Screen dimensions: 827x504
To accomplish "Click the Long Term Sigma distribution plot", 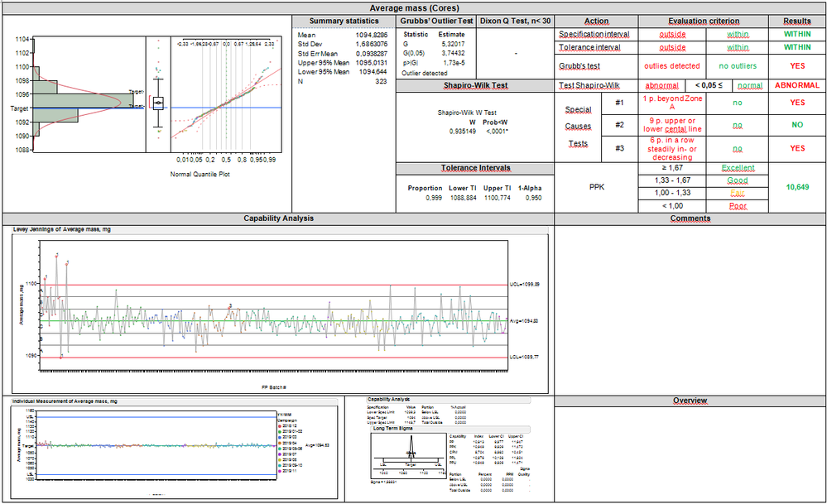I will [x=408, y=453].
